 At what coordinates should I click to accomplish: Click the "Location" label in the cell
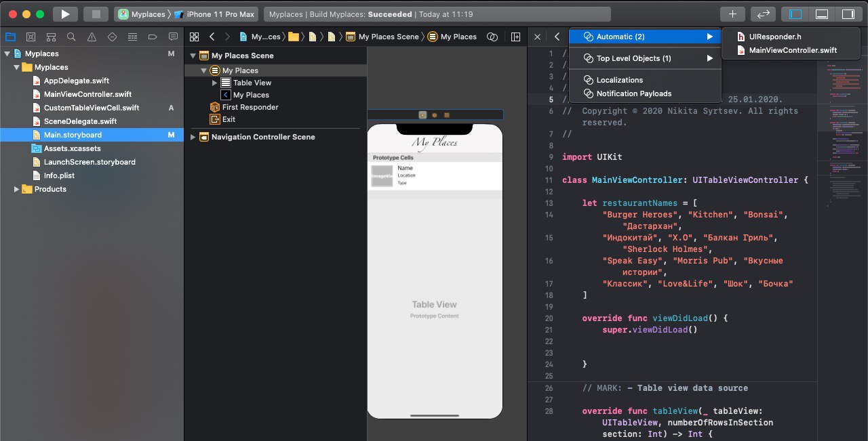(x=406, y=175)
